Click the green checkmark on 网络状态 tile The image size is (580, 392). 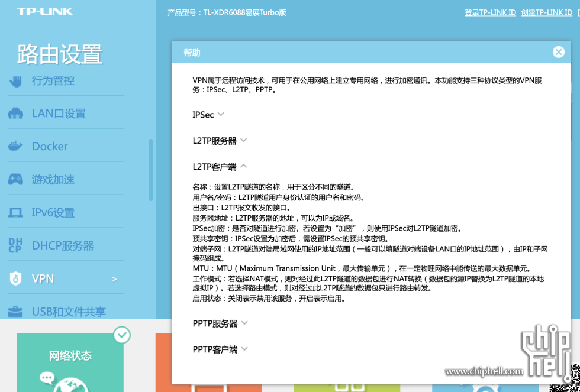[122, 335]
